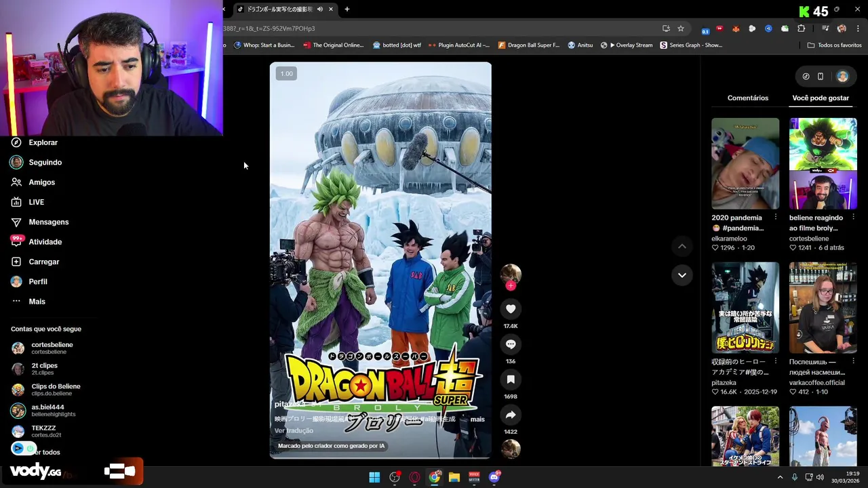Open Carregar to upload a video
This screenshot has width=868, height=488.
point(35,262)
